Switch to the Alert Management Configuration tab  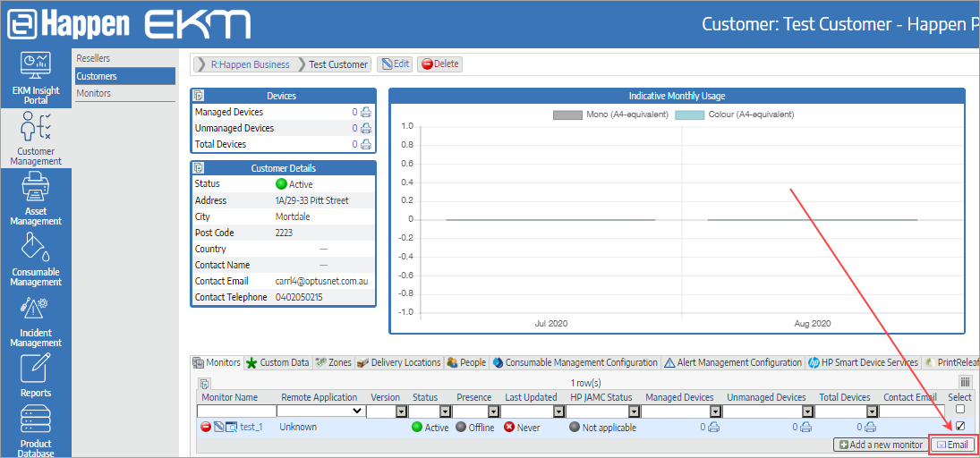[733, 362]
